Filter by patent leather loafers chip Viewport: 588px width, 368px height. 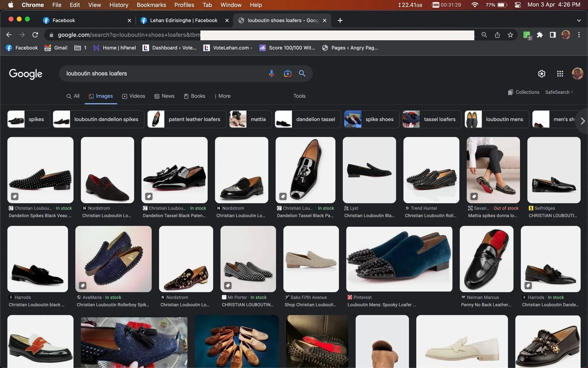point(187,119)
